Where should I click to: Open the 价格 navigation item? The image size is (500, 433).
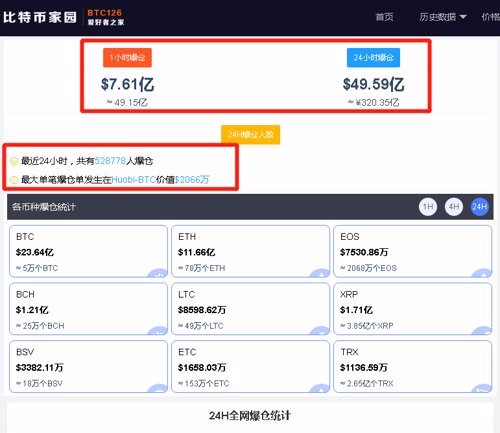pyautogui.click(x=491, y=17)
